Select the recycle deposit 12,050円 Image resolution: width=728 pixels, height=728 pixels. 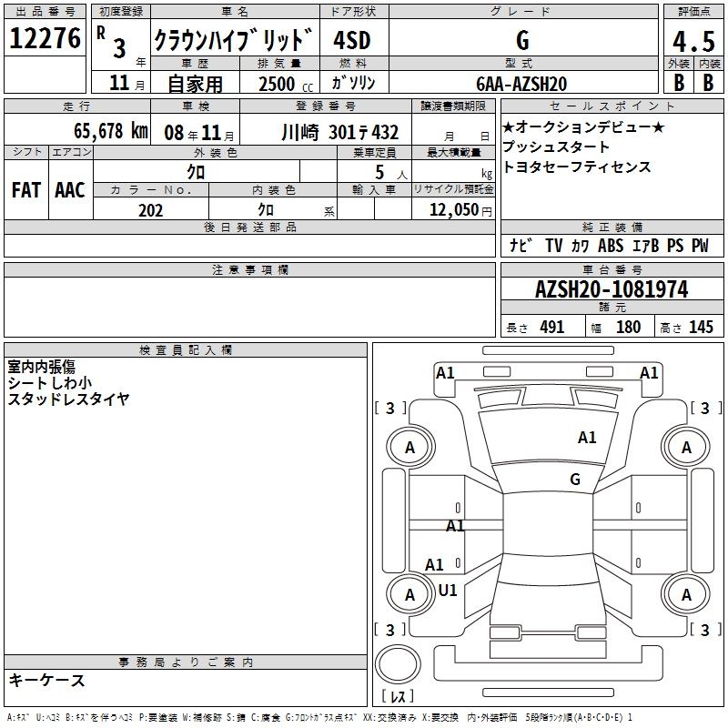pos(460,210)
